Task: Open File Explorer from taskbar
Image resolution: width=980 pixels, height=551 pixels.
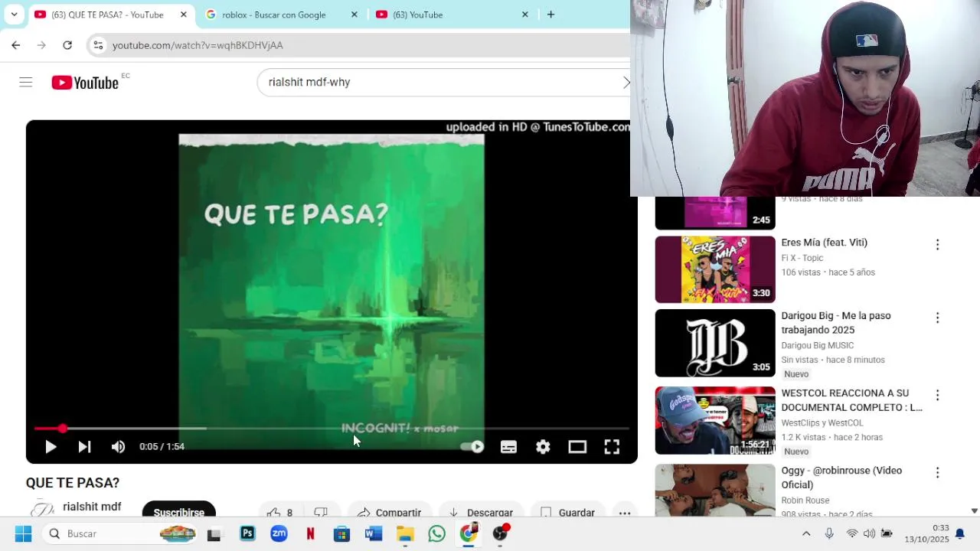Action: pos(405,533)
